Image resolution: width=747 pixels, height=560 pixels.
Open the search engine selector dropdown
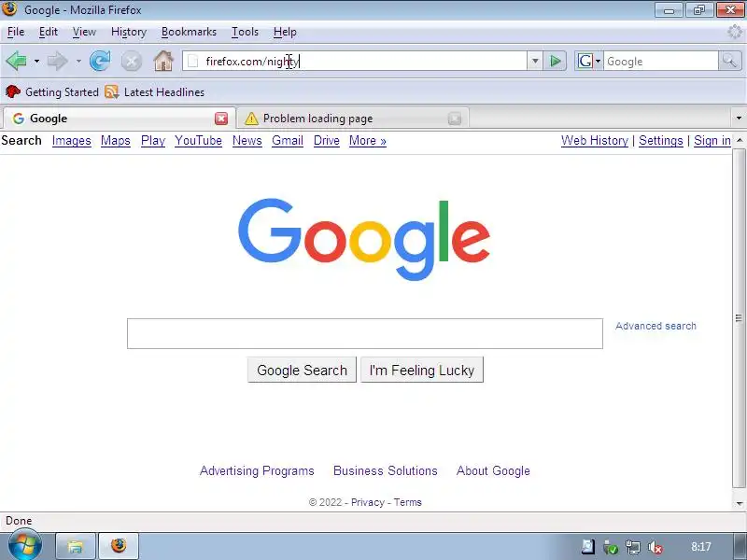coord(589,61)
